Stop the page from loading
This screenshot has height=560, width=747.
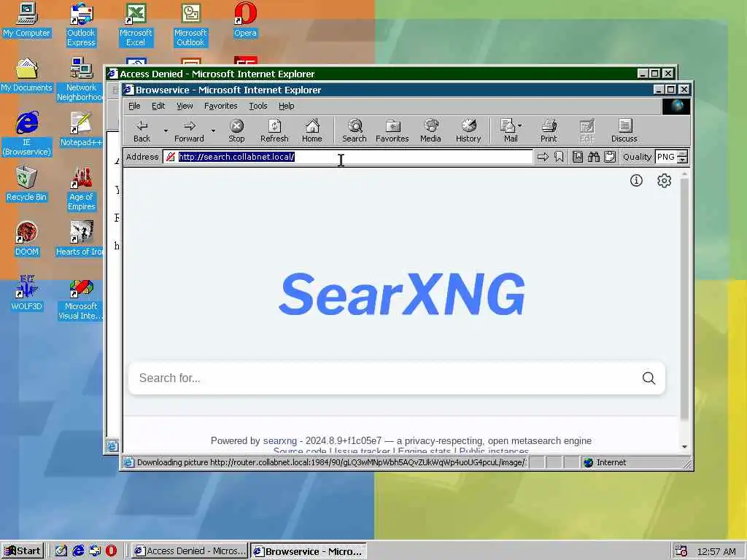point(236,131)
